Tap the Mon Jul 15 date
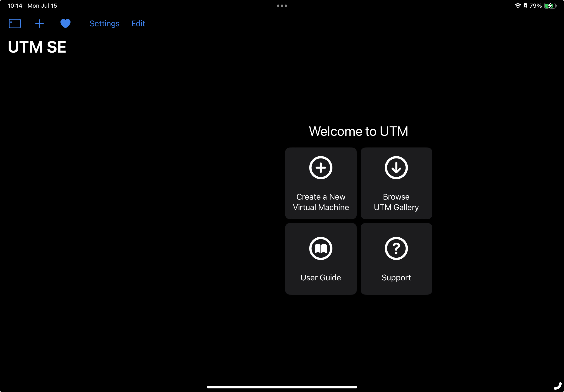564x392 pixels. (x=42, y=6)
